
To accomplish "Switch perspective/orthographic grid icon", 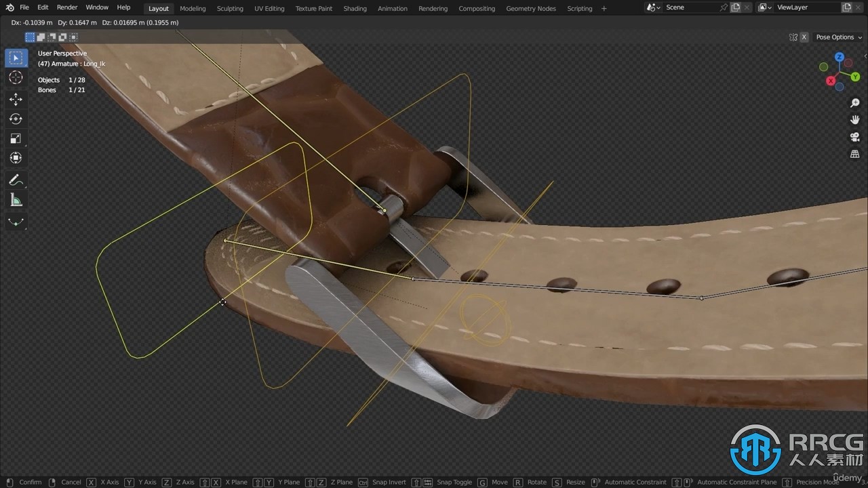I will click(x=855, y=154).
